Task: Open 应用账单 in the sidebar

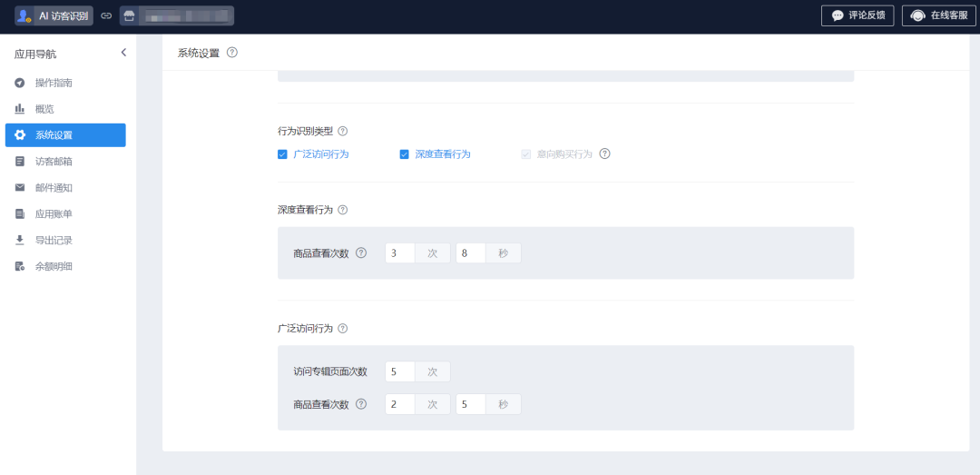Action: click(x=65, y=214)
